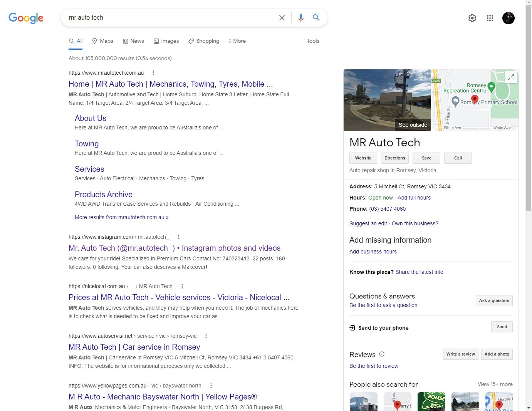Click the Directions button
Screen dimensions: 532x411
coord(395,158)
